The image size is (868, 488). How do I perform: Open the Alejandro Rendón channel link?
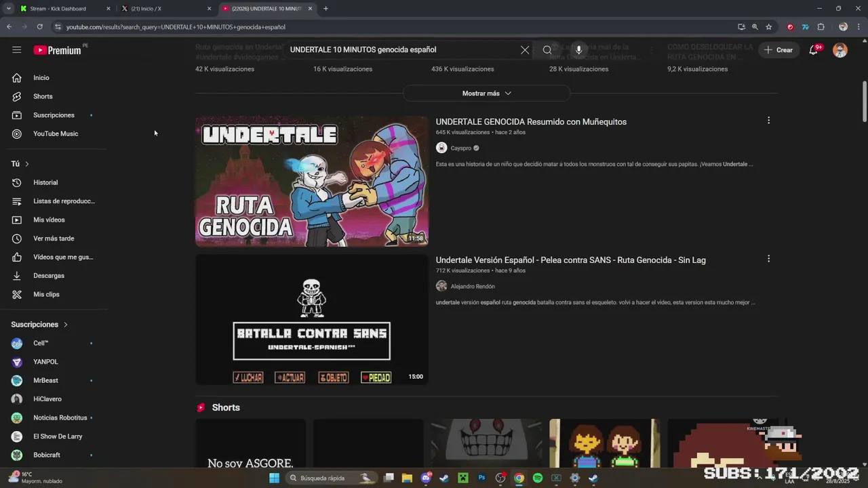point(473,286)
